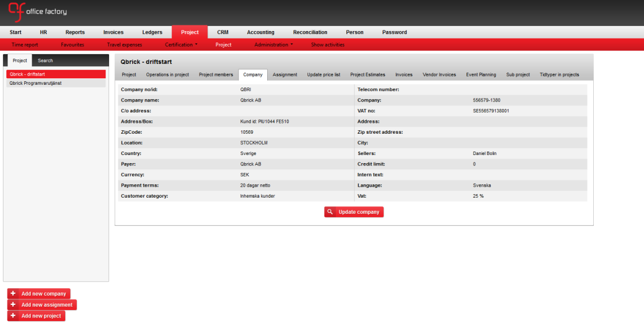Open the Update price list tab
Viewport: 644px width, 336px height.
click(324, 75)
